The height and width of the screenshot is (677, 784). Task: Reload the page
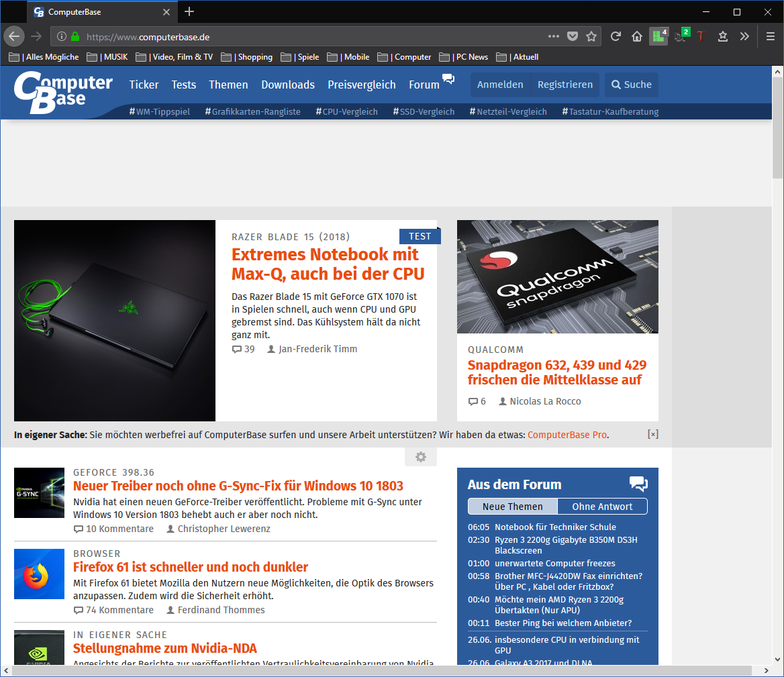616,36
